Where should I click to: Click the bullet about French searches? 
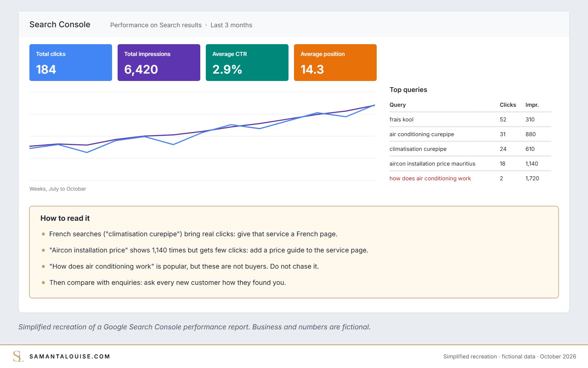click(193, 234)
